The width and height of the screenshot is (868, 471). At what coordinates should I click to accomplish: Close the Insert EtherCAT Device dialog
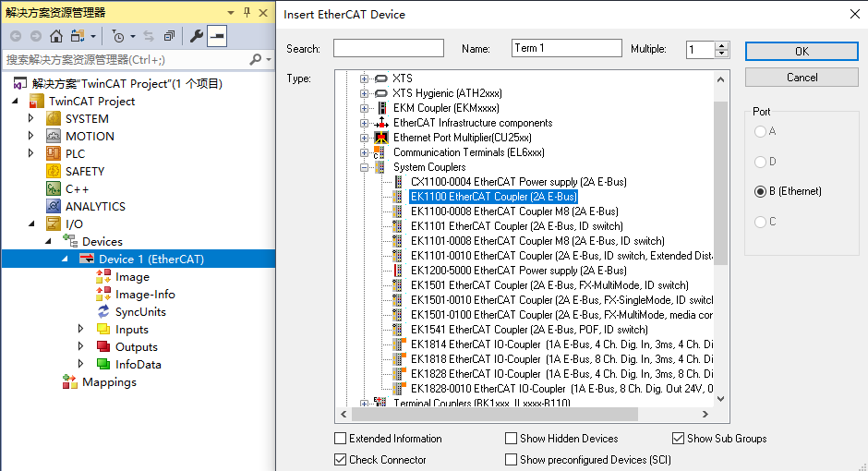tap(855, 14)
